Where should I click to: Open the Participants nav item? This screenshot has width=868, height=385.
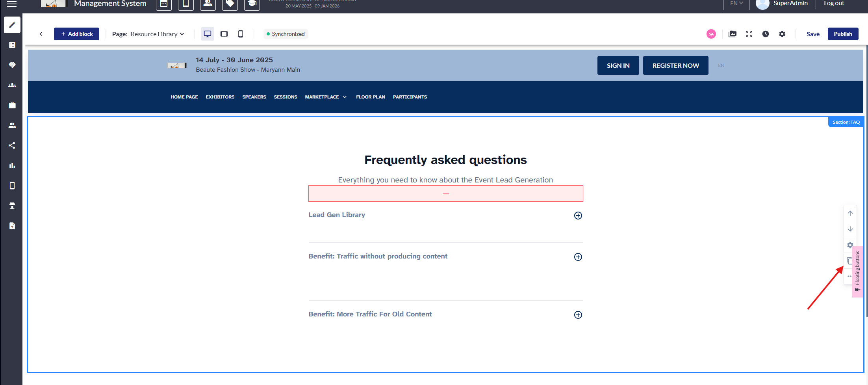(x=410, y=97)
